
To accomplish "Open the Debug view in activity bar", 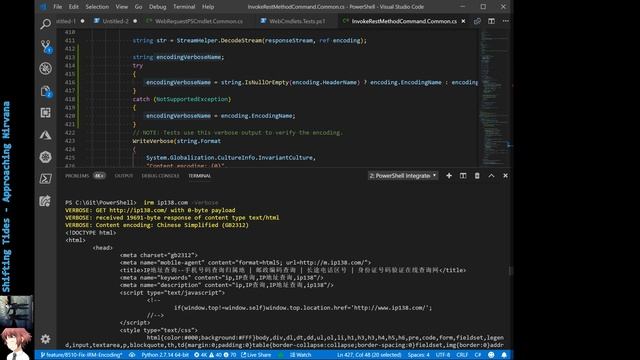I will point(46,69).
